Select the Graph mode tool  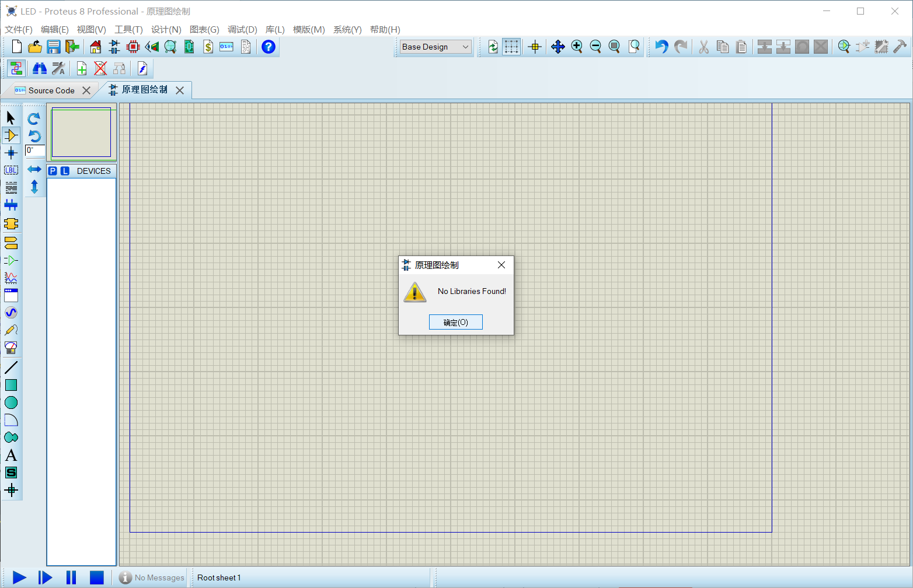[11, 278]
